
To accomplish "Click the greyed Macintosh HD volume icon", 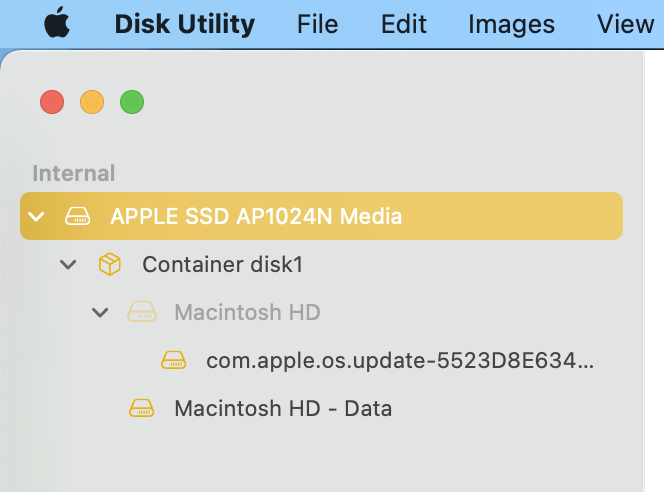I will (141, 312).
